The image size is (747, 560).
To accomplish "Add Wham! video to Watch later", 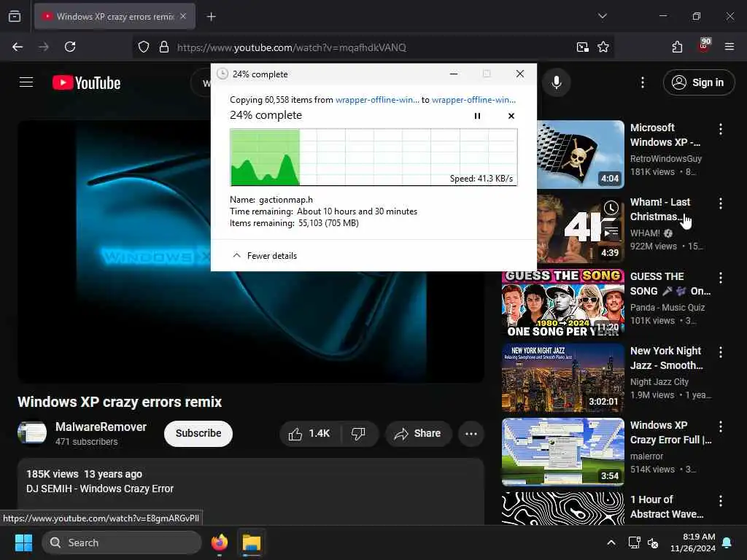I will point(611,208).
